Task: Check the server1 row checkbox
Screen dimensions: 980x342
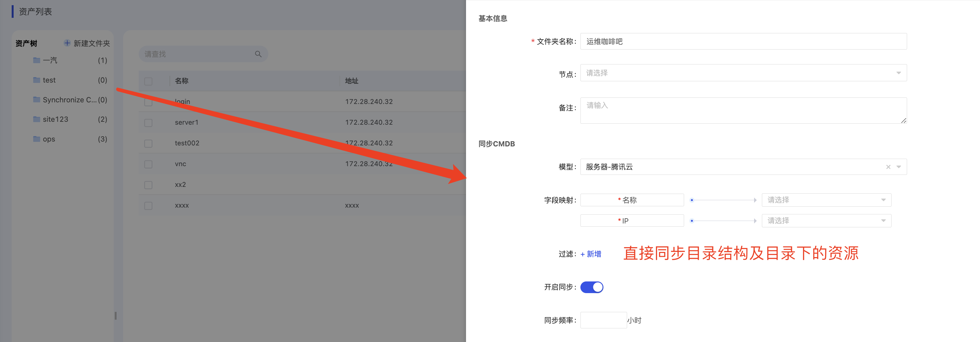Action: tap(148, 123)
